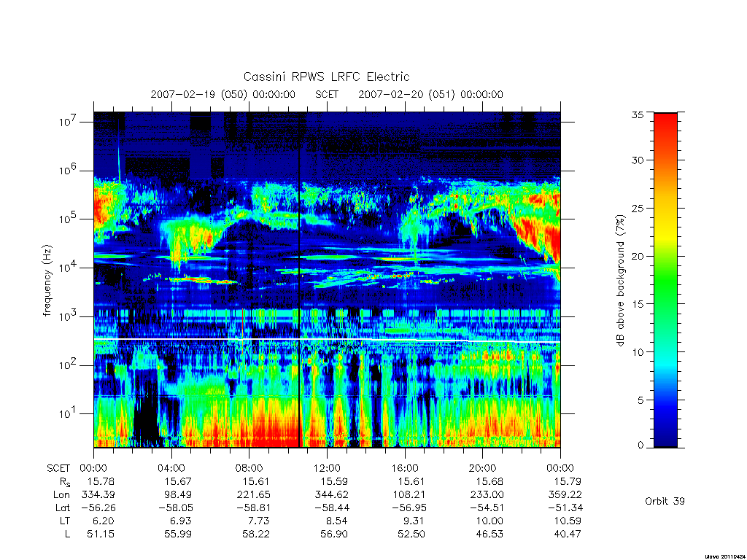This screenshot has width=747, height=560.
Task: Click the Lon value '334.39'
Action: (98, 495)
